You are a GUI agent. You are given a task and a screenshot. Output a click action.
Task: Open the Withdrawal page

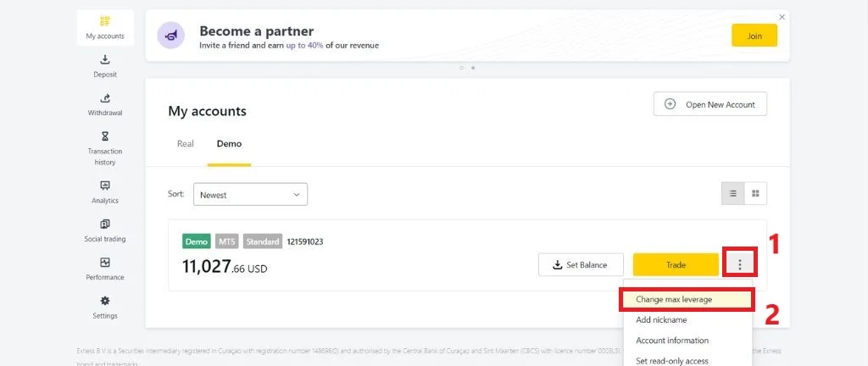tap(105, 104)
